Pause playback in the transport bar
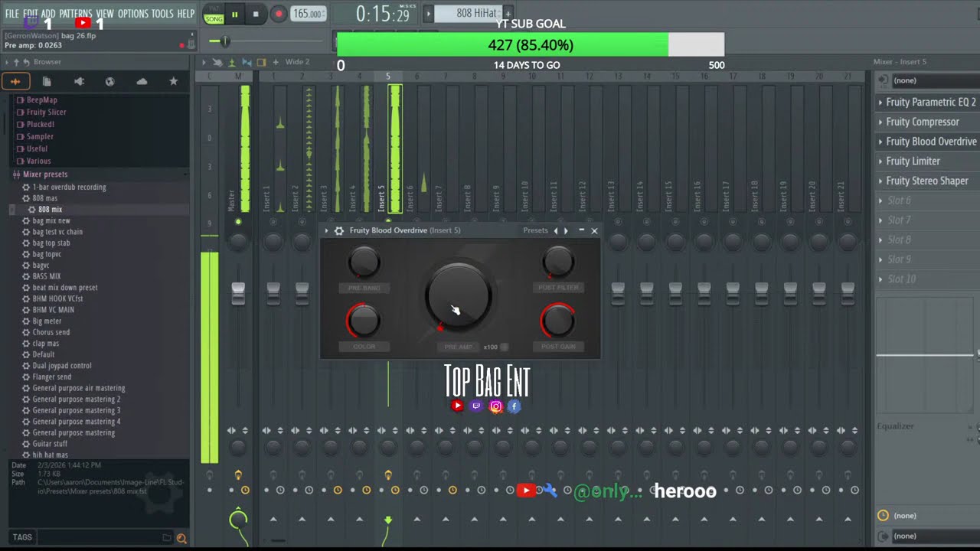This screenshot has width=980, height=551. (x=234, y=14)
